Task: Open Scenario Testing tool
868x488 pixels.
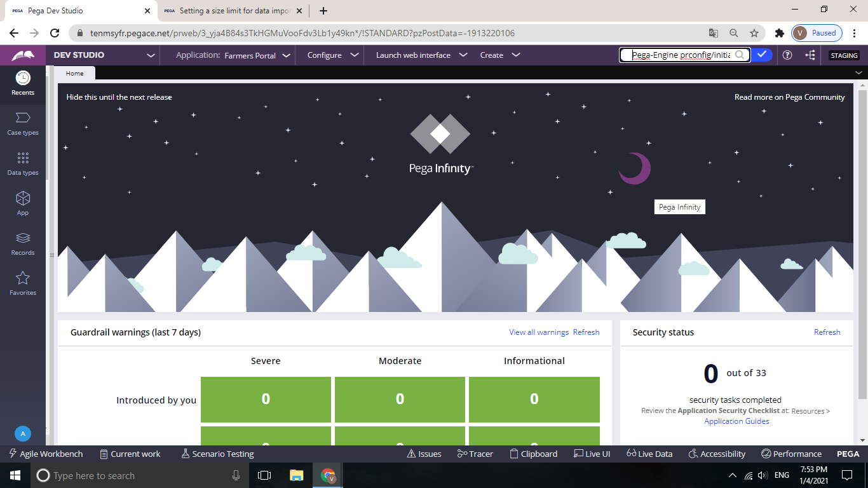Action: pos(217,454)
